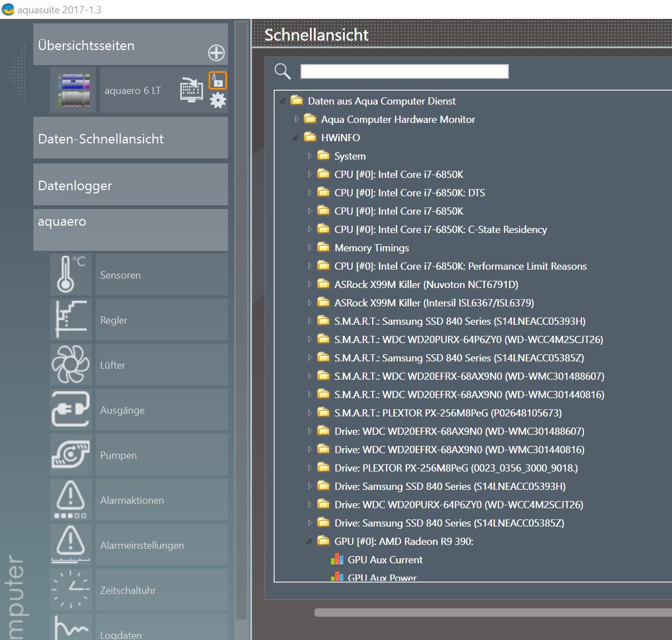Open the Pumpen page
The height and width of the screenshot is (640, 672).
point(162,455)
